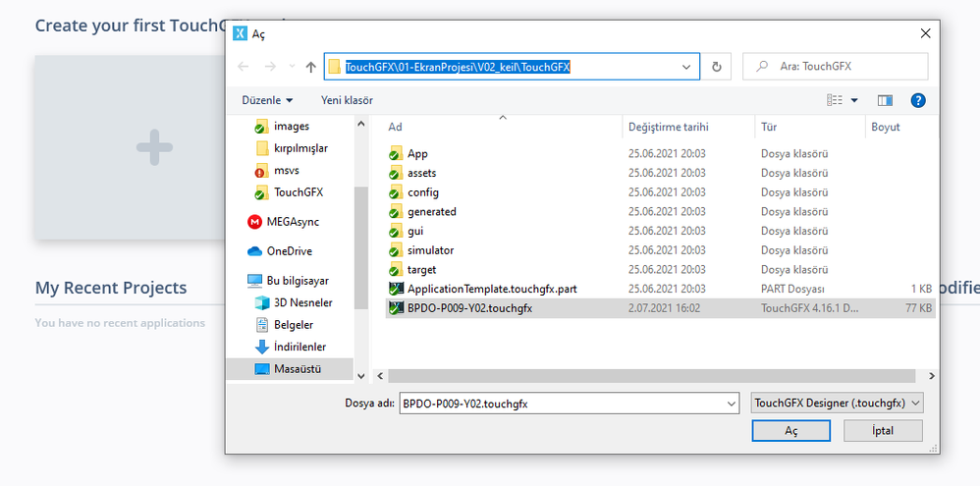Viewport: 980px width, 486px height.
Task: Change view layout icon
Action: (x=835, y=100)
